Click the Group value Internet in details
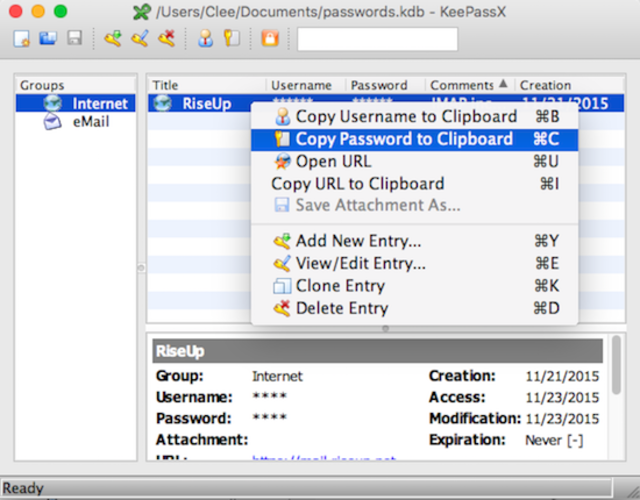The height and width of the screenshot is (500, 640). [277, 376]
